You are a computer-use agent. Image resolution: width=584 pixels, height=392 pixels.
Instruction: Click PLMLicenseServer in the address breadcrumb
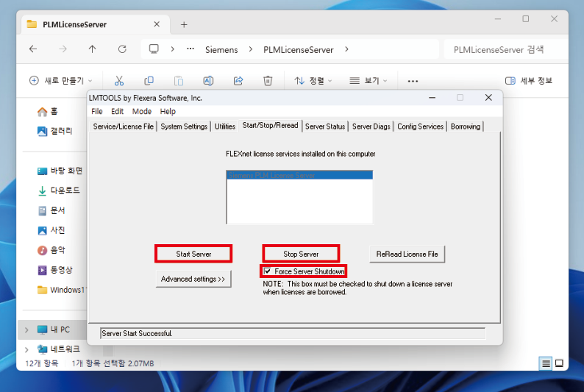tap(299, 49)
